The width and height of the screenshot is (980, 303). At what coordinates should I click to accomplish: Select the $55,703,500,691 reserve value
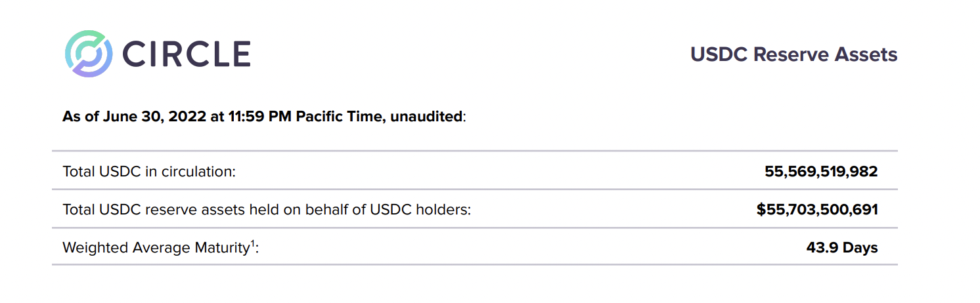(x=817, y=210)
